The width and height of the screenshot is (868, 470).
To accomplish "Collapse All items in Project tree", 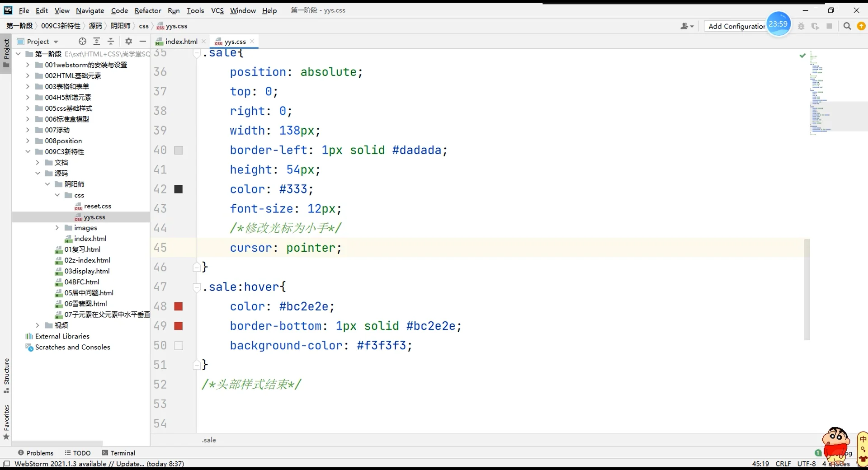I will pos(111,41).
